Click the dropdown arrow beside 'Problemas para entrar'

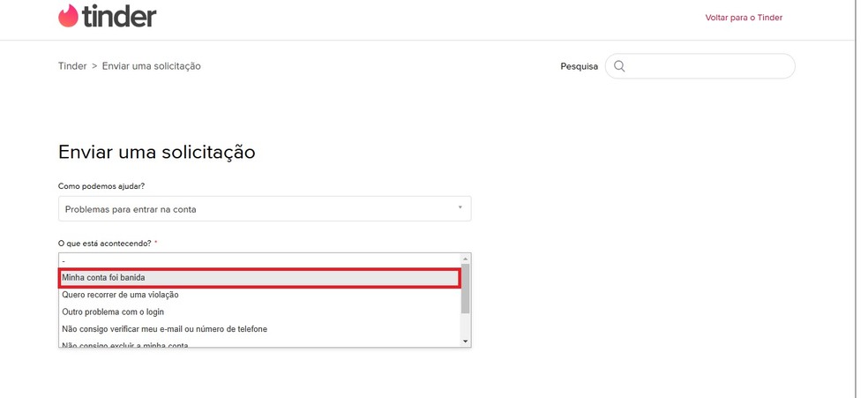point(460,208)
